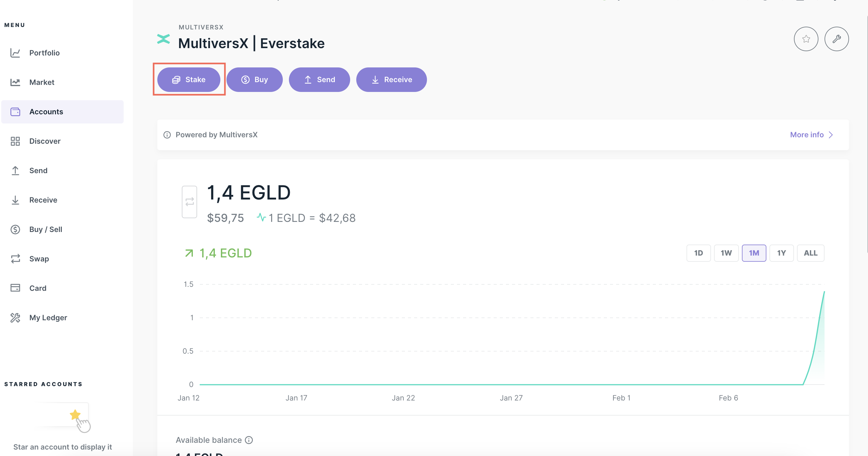Click the MultiversX logo next to Everstake
This screenshot has height=456, width=868.
tap(164, 39)
